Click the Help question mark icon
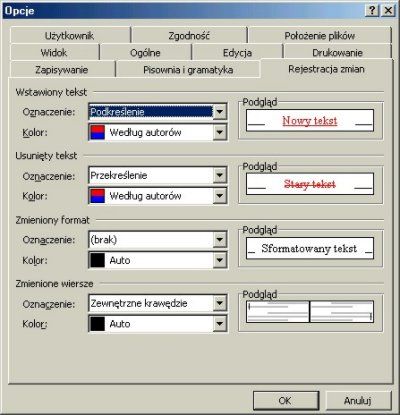This screenshot has width=400, height=415. click(372, 10)
